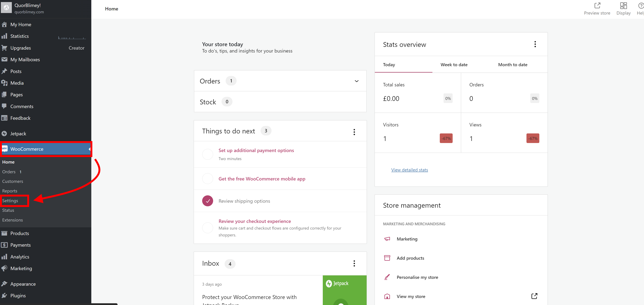644x305 pixels.
Task: Click the Statistics bar chart icon
Action: pos(4,36)
